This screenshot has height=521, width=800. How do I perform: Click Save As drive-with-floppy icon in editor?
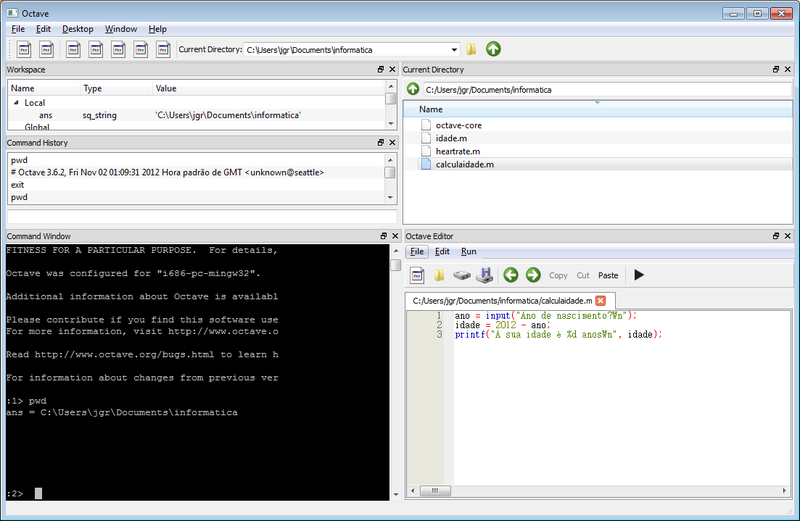484,275
